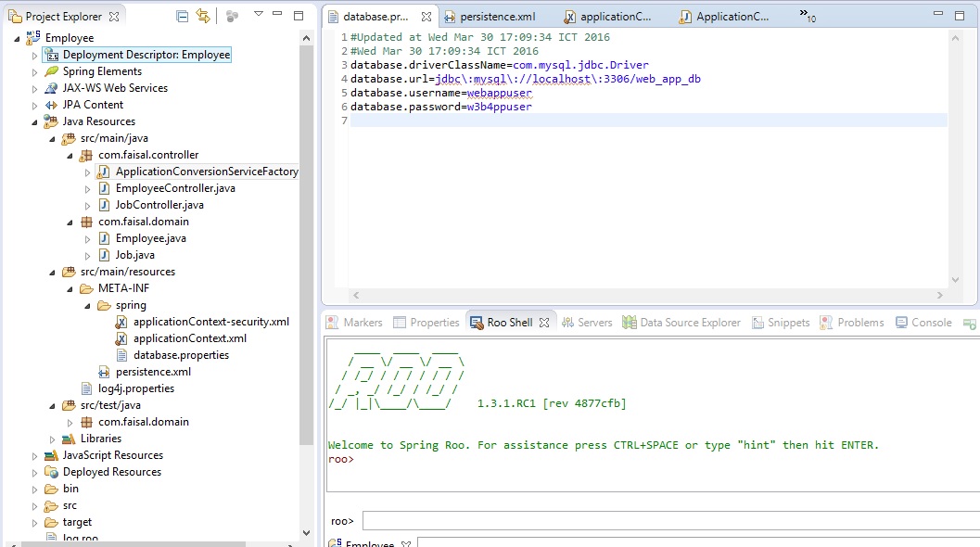
Task: Click the Roo Shell tab icon
Action: (x=477, y=323)
